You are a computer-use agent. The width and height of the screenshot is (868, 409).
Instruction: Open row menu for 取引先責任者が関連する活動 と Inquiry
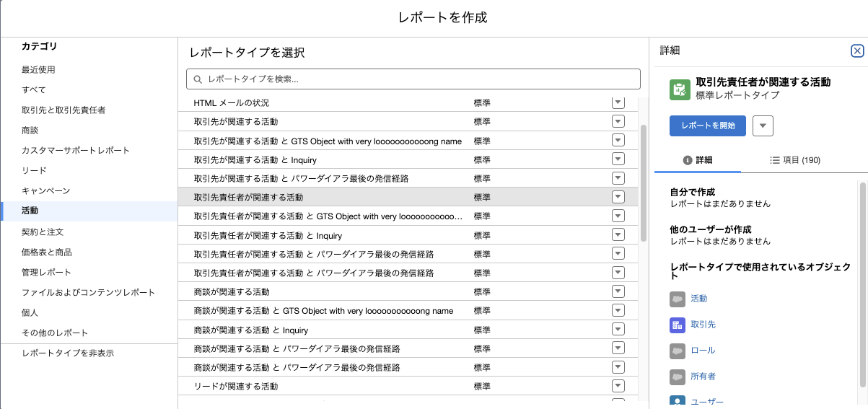618,235
